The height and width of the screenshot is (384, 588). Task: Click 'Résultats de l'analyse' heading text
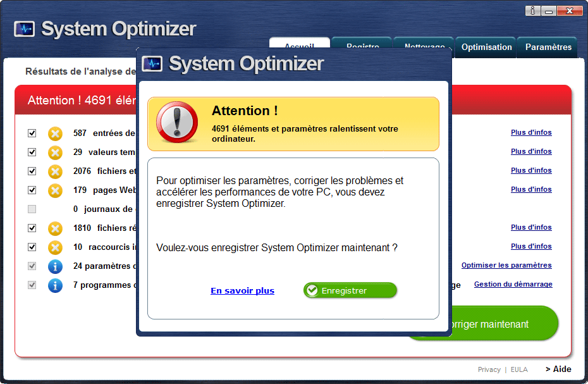coord(81,71)
